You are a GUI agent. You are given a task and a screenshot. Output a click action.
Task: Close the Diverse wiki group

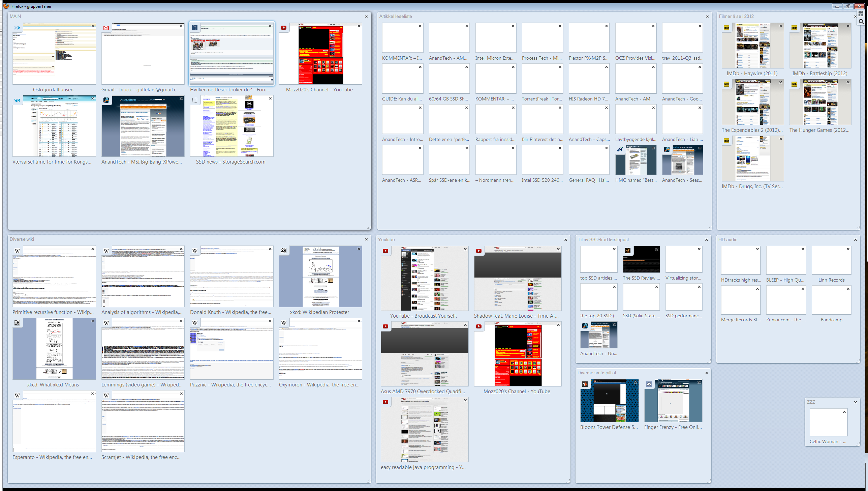point(366,239)
